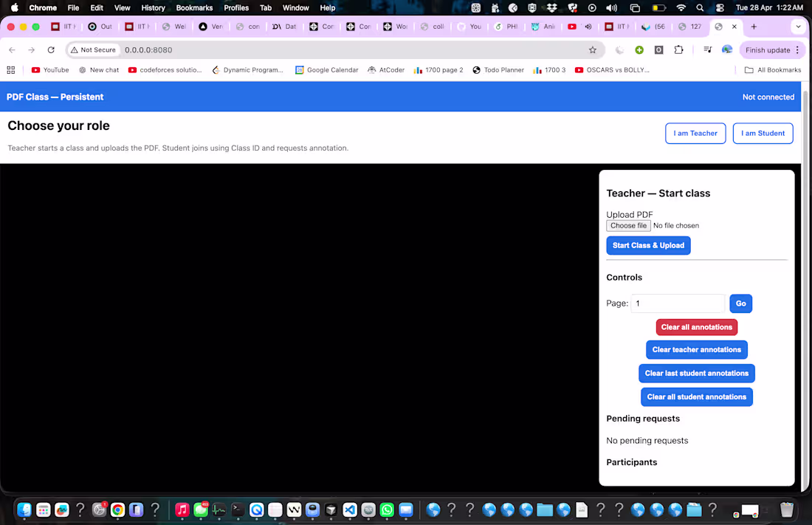Click the page vertical scrollbar
812x525 pixels.
point(806,290)
